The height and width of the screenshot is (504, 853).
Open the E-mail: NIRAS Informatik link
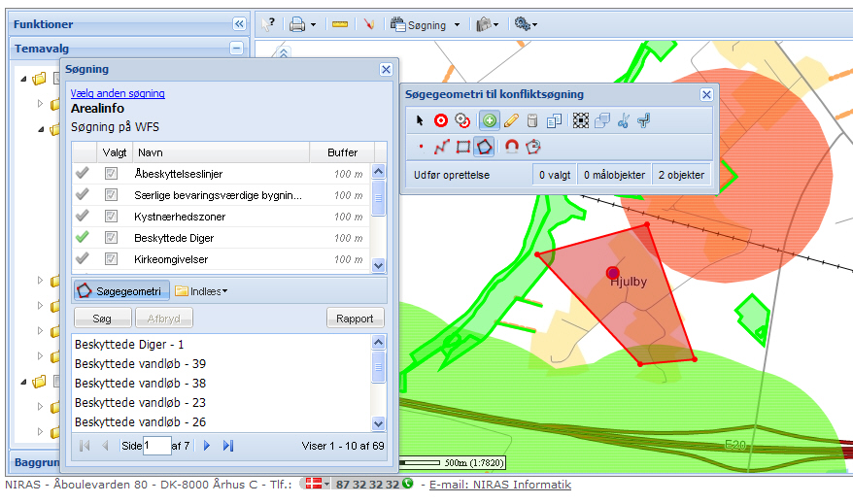(x=500, y=484)
